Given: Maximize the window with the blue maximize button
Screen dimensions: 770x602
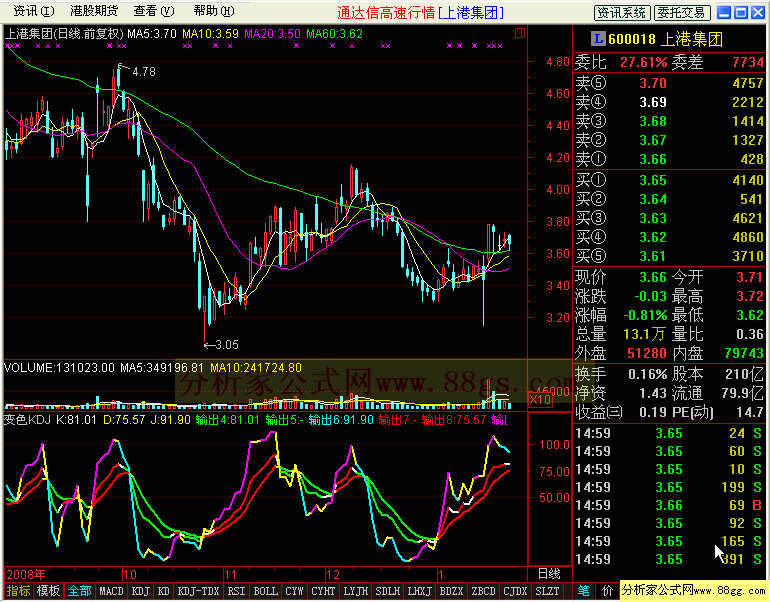Looking at the screenshot, I should tap(741, 12).
